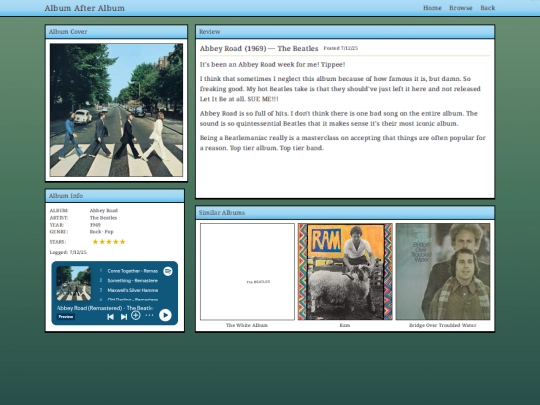Play the Abbey Road embedded player

click(165, 315)
